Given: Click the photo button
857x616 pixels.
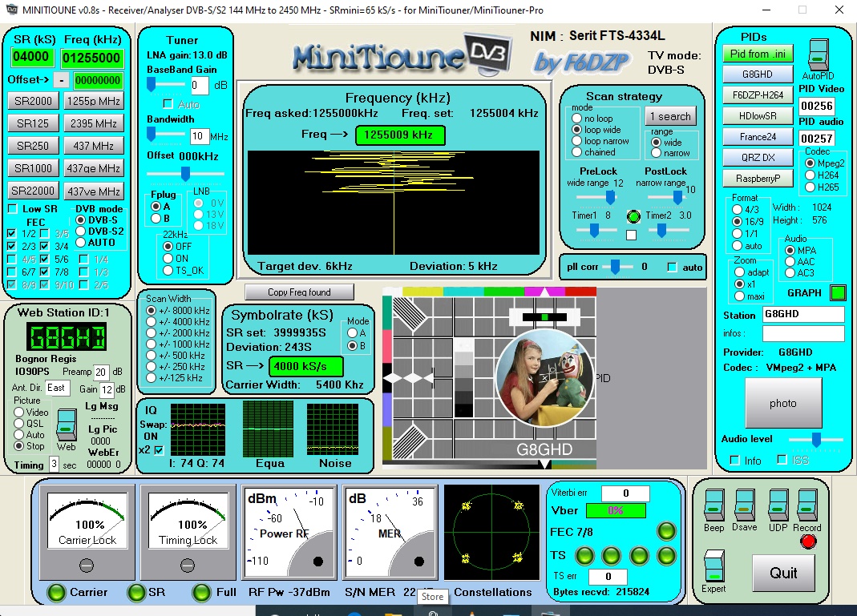Looking at the screenshot, I should click(x=783, y=403).
